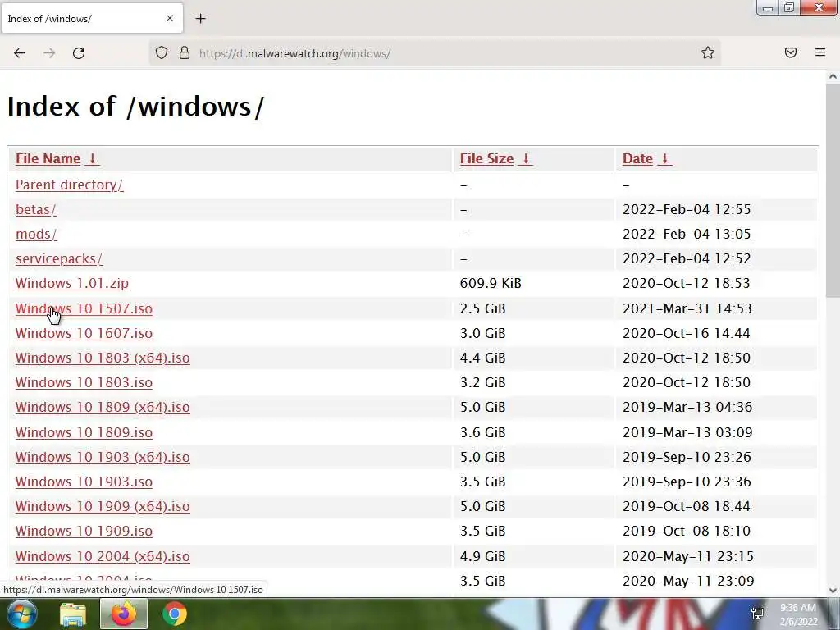Image resolution: width=840 pixels, height=630 pixels.
Task: Click the network icon in system tray
Action: pos(757,614)
